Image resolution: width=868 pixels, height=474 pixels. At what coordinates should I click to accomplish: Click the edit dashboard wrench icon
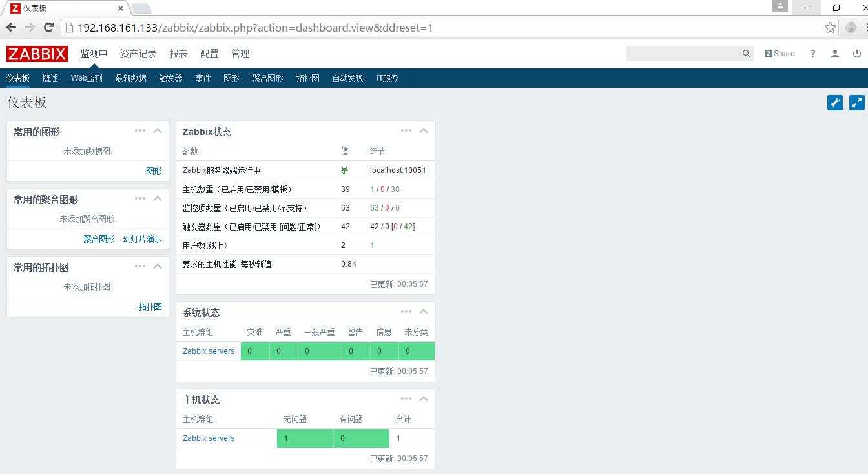click(835, 103)
